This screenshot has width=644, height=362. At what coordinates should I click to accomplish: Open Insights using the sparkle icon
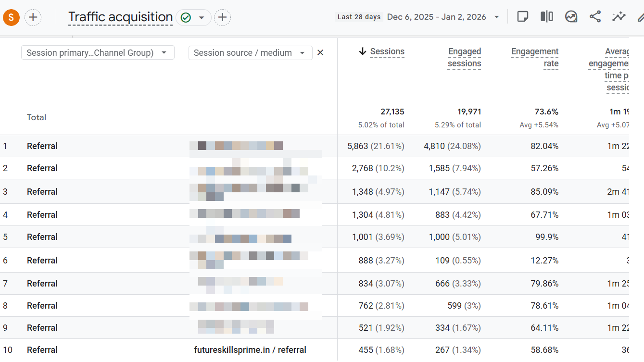coord(619,16)
